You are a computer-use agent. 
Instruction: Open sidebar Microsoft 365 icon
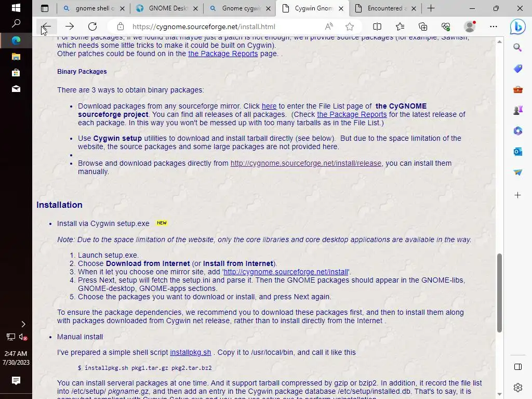[x=517, y=131]
